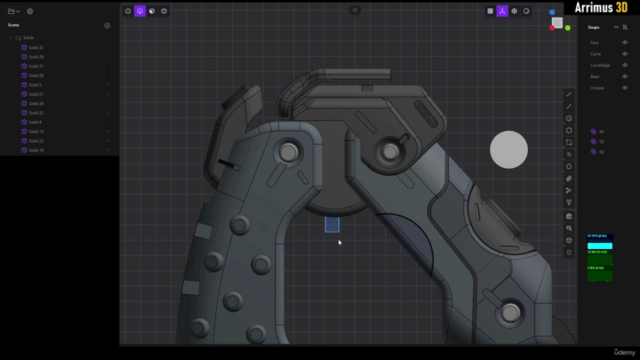This screenshot has height=360, width=640.
Task: Toggle visibility dot of Solid 23
Action: click(108, 141)
